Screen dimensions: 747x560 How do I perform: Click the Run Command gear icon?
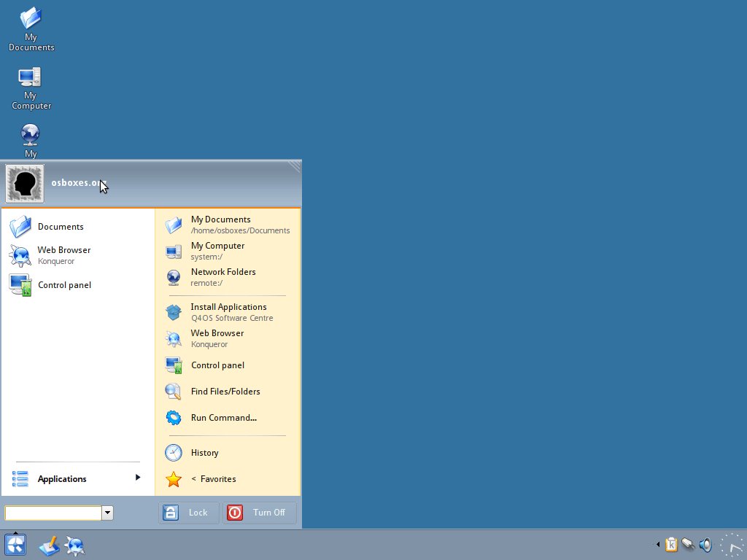click(174, 418)
